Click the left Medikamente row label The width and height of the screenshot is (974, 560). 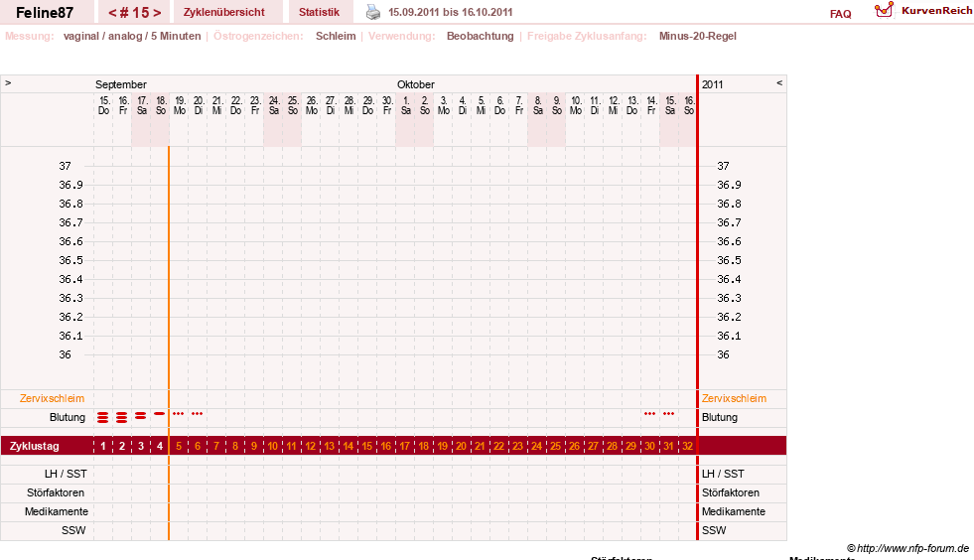[x=57, y=511]
